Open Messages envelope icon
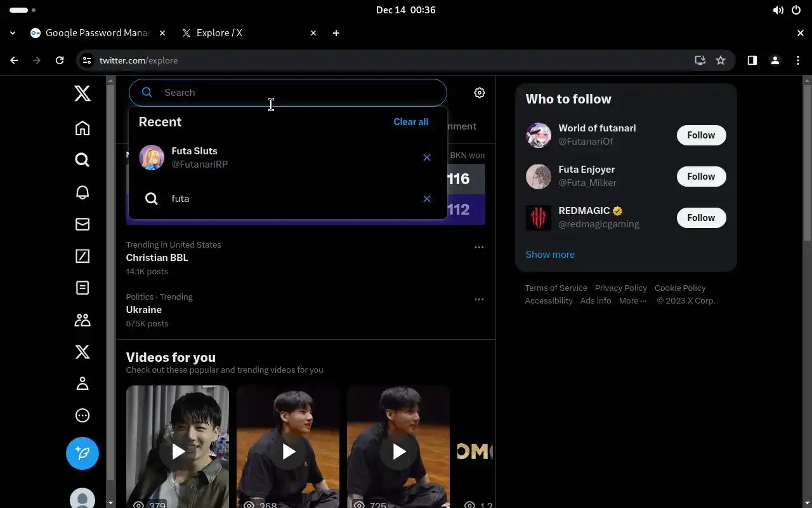 coord(82,224)
